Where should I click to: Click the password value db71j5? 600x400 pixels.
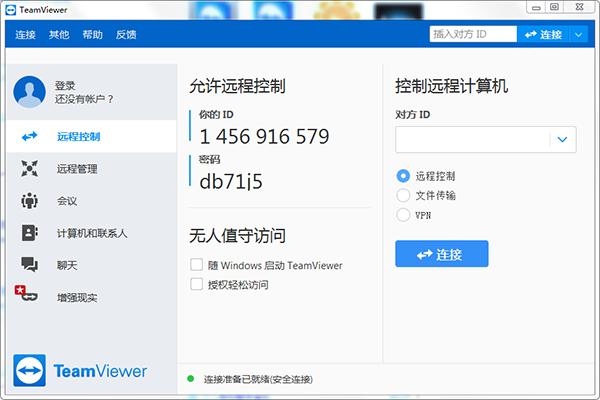pos(231,181)
